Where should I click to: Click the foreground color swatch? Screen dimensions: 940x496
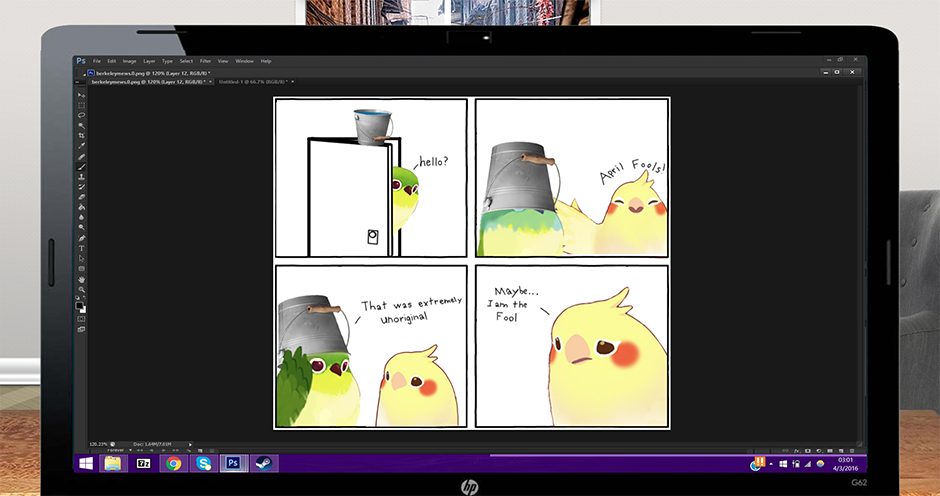[x=80, y=304]
